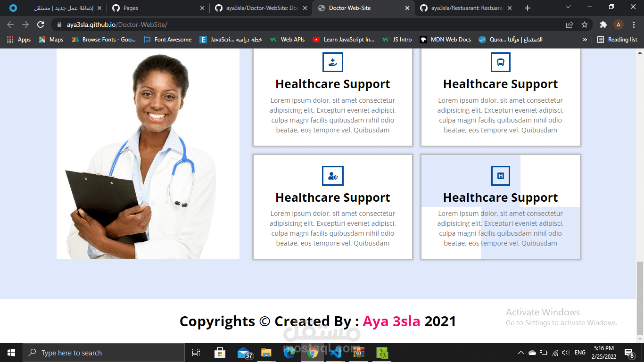Click the Aya 3sla name in the footer
The height and width of the screenshot is (362, 644).
(391, 321)
